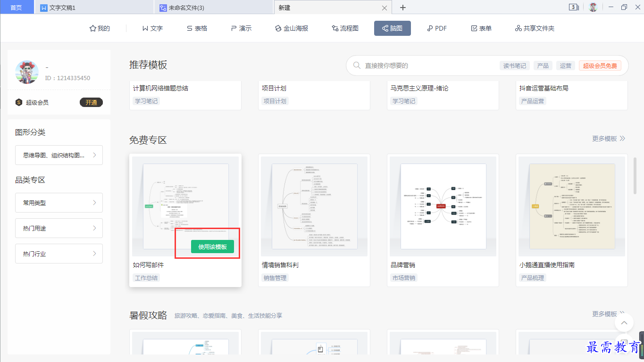Open the 如何写邮件 template thumbnail
Viewport: 644px width, 362px height.
(x=185, y=206)
